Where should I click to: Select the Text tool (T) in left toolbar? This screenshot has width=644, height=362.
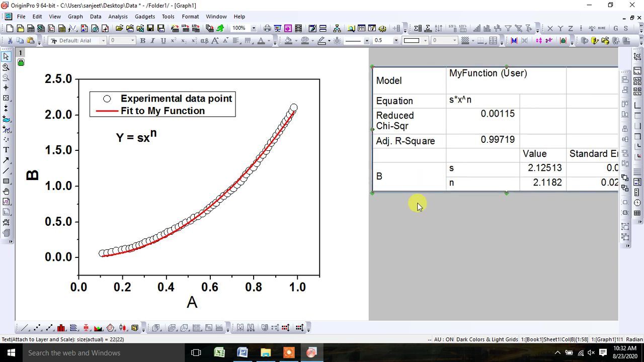click(x=6, y=150)
